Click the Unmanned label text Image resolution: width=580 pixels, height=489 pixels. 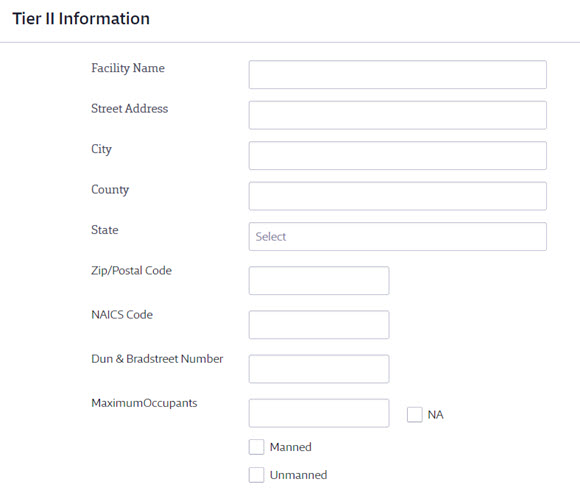coord(299,475)
